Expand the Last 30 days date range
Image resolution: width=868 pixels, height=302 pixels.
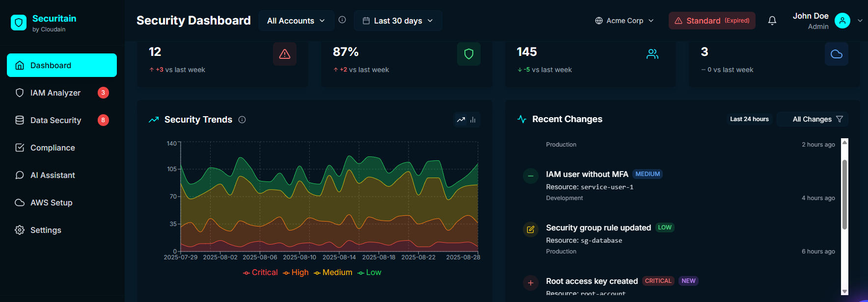coord(398,21)
